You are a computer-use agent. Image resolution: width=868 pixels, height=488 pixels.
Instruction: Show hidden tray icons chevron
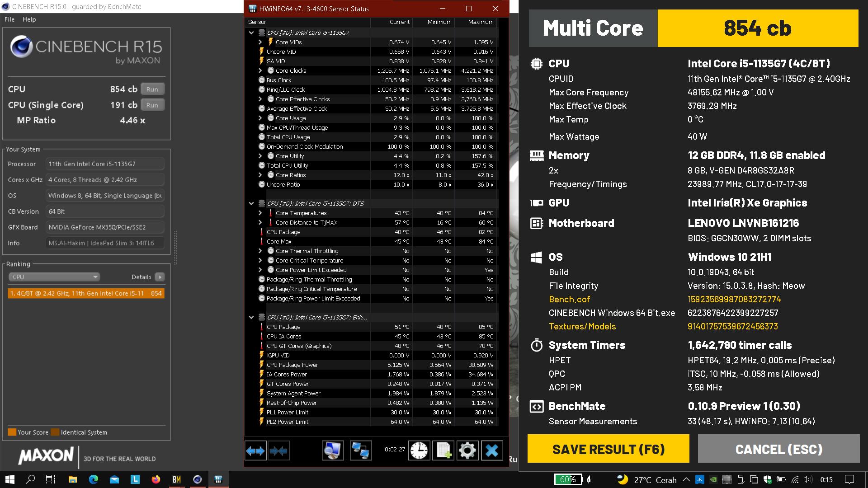[x=686, y=479]
